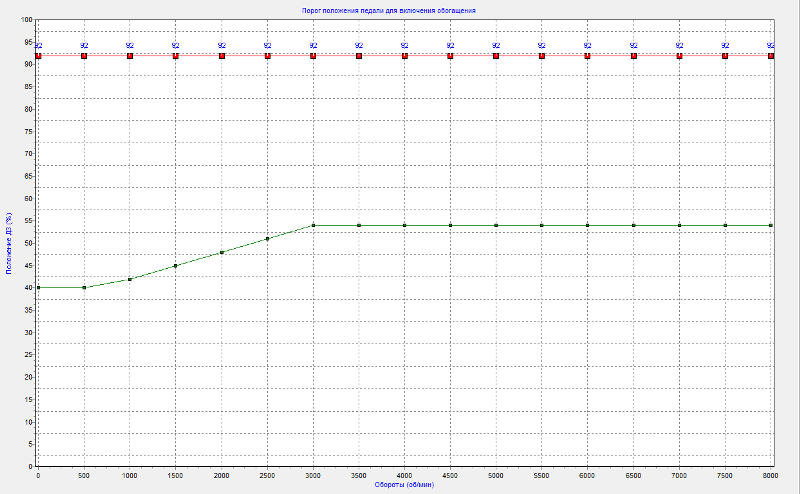Select the green curve point at 500 RPM
The width and height of the screenshot is (800, 494).
click(84, 288)
